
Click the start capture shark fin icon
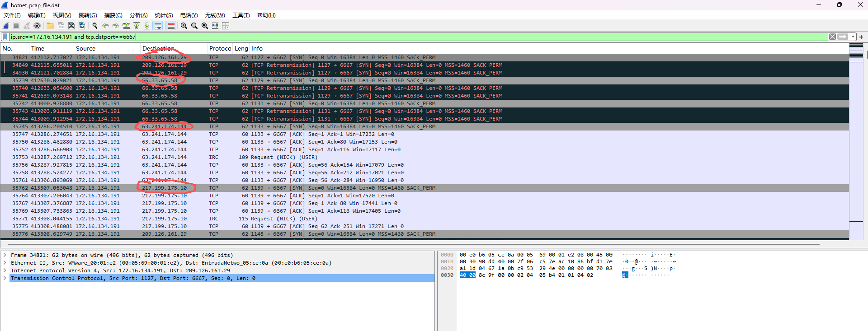pos(6,26)
